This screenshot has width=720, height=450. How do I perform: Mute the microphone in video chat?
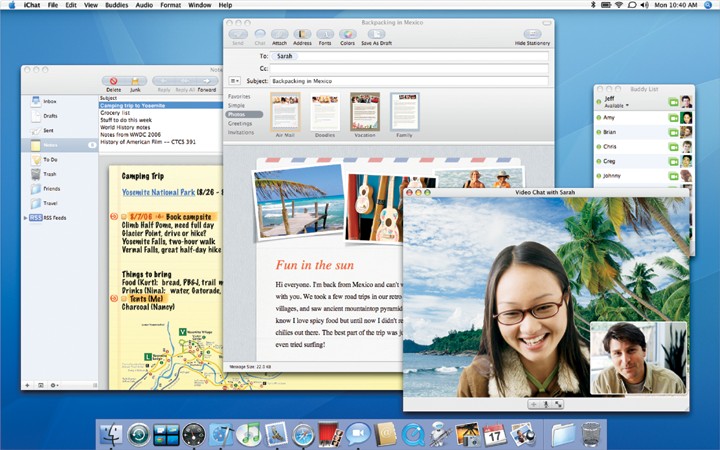[x=546, y=405]
